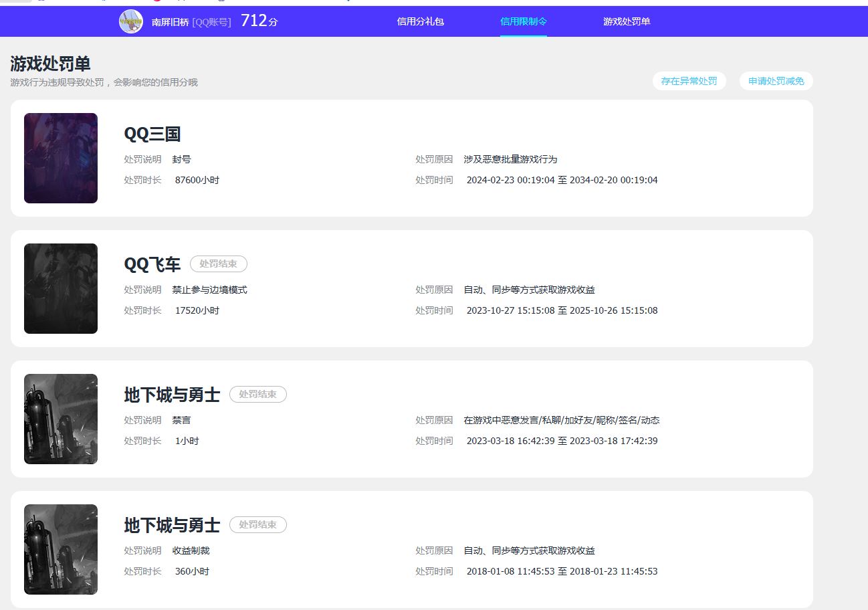Click the QQ飞车 game cover thumbnail
The height and width of the screenshot is (610, 868).
[x=61, y=288]
